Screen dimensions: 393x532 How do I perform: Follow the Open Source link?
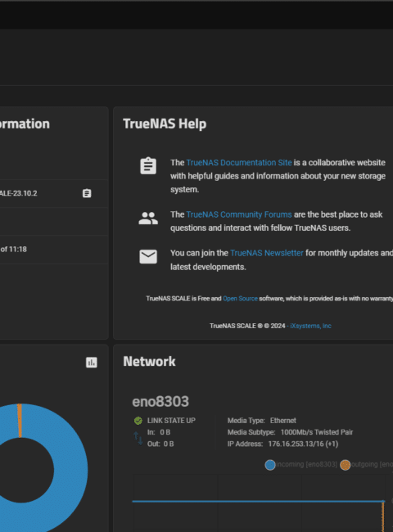coord(240,299)
